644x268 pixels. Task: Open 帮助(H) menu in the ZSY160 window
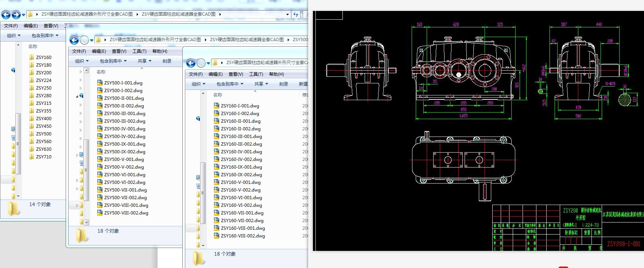pyautogui.click(x=276, y=74)
